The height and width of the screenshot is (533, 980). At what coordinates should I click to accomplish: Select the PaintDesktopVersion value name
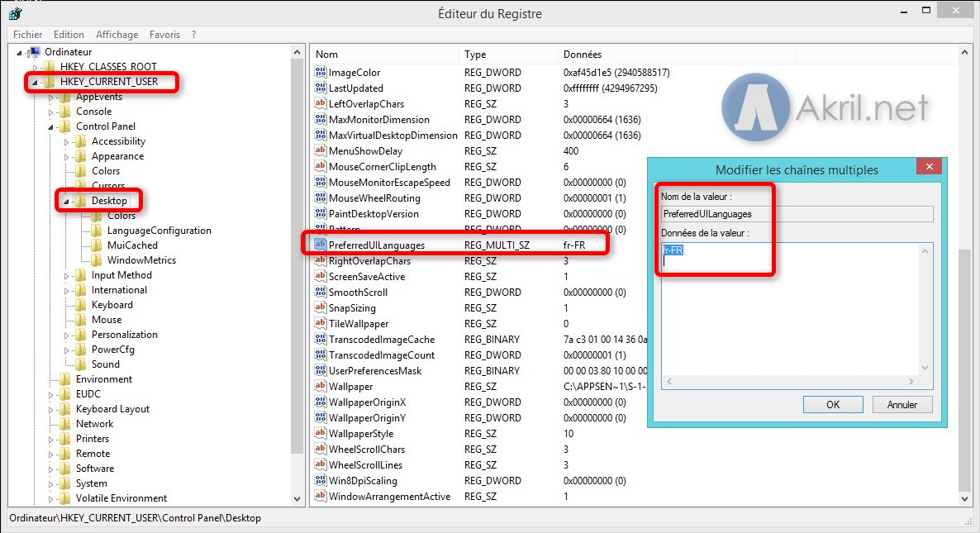pyautogui.click(x=373, y=214)
